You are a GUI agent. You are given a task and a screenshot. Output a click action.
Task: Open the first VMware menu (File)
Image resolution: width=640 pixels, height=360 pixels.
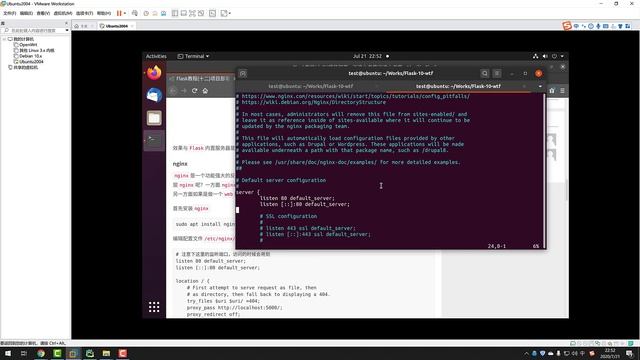coord(9,13)
